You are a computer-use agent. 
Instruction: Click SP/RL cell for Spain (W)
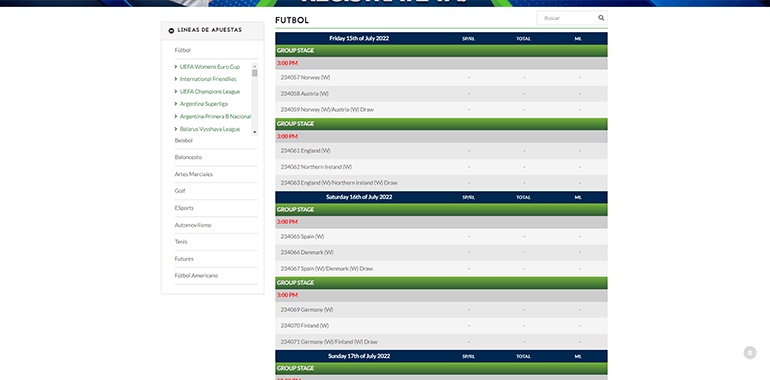pyautogui.click(x=469, y=237)
